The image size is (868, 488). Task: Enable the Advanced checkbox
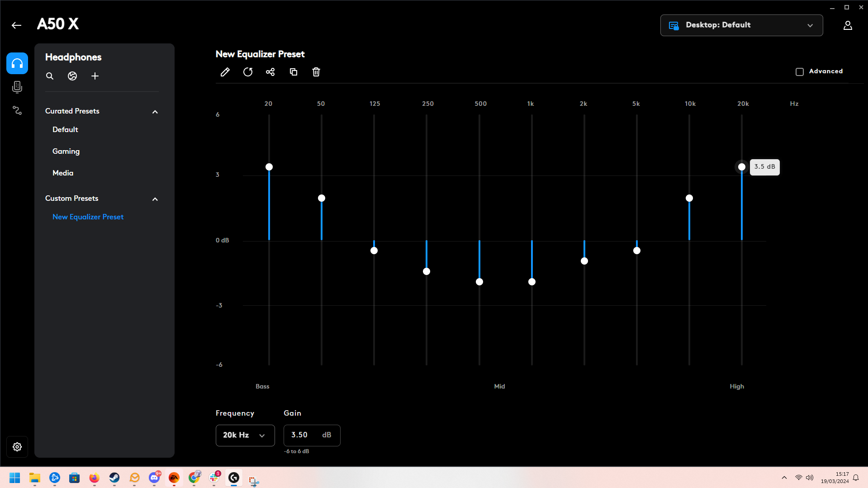(800, 71)
